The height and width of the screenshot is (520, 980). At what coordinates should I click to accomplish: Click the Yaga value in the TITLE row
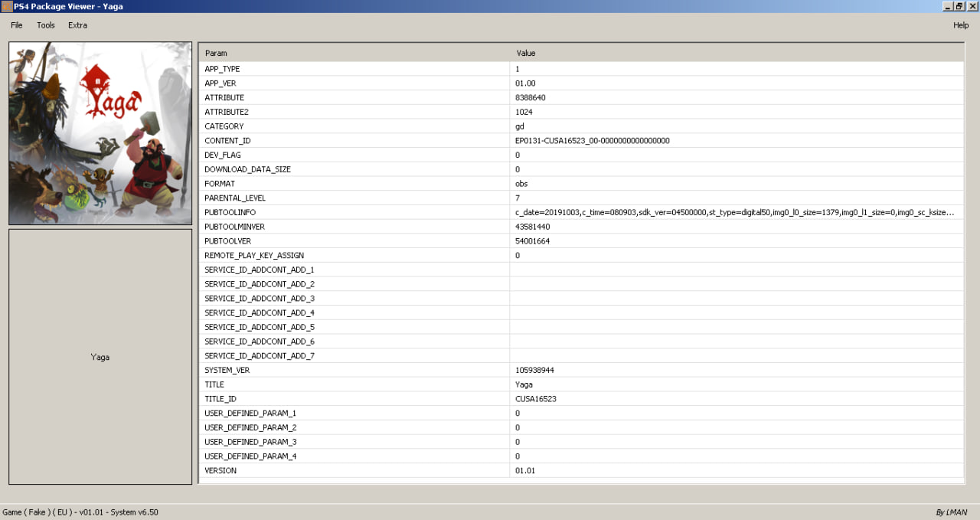coord(524,384)
